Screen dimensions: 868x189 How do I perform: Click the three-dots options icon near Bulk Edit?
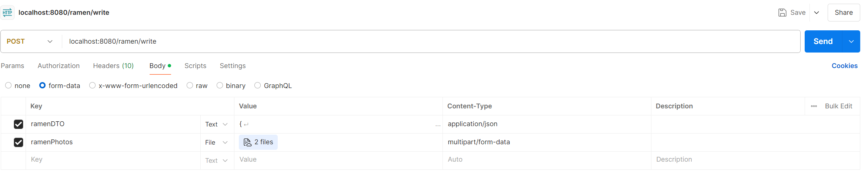pyautogui.click(x=814, y=106)
